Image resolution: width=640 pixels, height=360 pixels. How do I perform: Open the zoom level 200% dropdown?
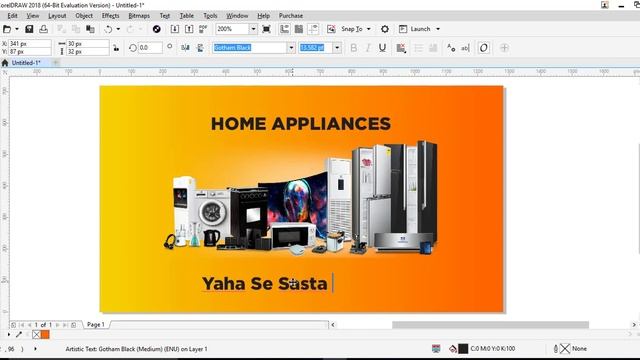coord(253,29)
